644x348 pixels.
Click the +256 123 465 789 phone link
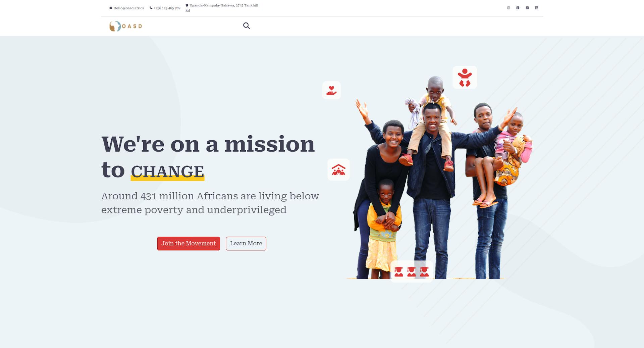(167, 8)
